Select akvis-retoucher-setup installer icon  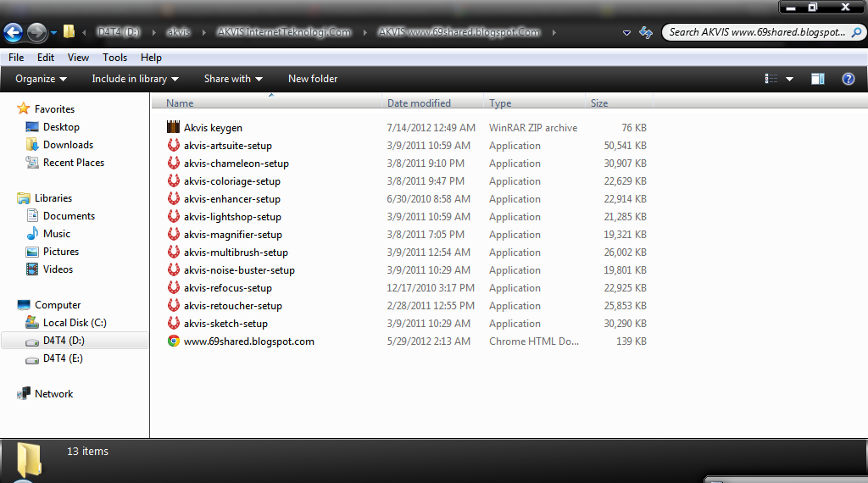pos(173,305)
